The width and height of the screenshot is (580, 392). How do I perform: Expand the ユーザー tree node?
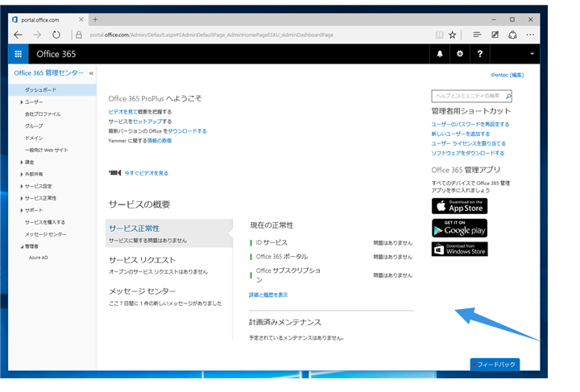pos(22,102)
